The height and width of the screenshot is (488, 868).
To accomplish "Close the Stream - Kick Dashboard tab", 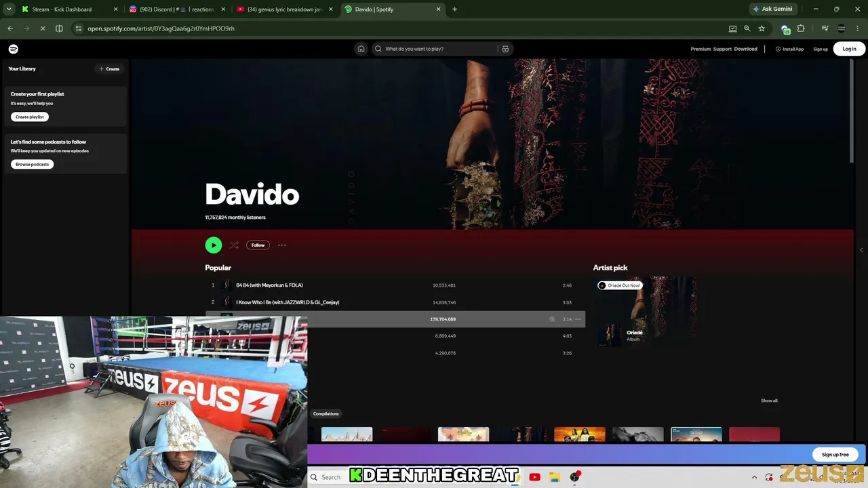I will pos(115,9).
